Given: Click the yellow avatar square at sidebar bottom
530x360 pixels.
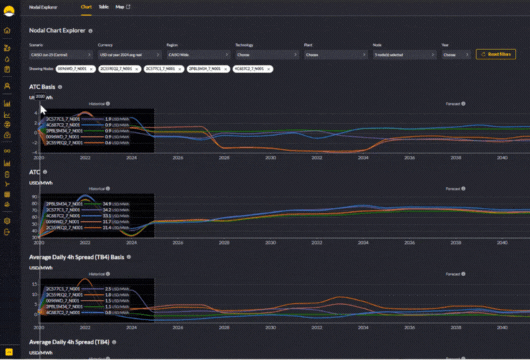Looking at the screenshot, I should click(x=9, y=352).
